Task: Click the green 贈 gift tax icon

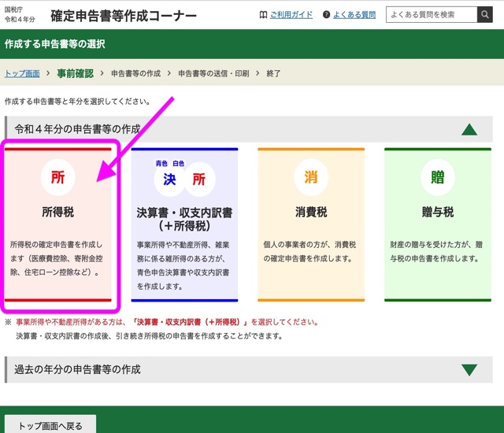Action: [x=437, y=177]
